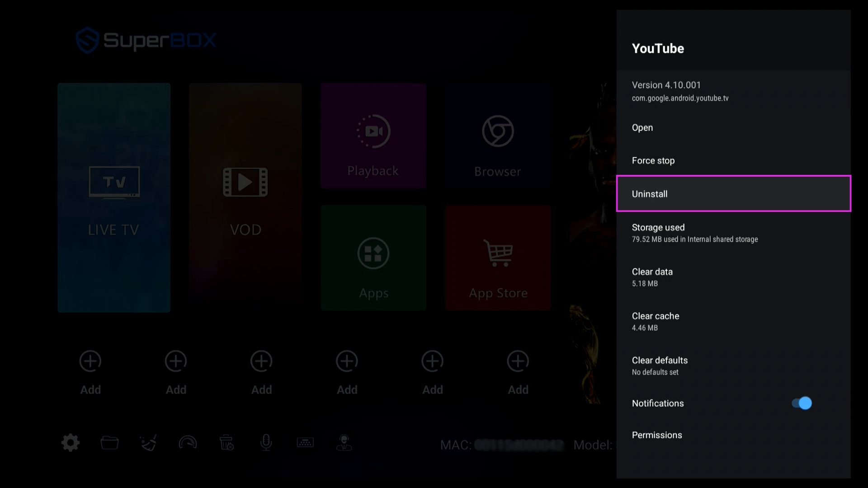The width and height of the screenshot is (868, 488).
Task: Choose Clear cache 4.46 MB
Action: [733, 321]
